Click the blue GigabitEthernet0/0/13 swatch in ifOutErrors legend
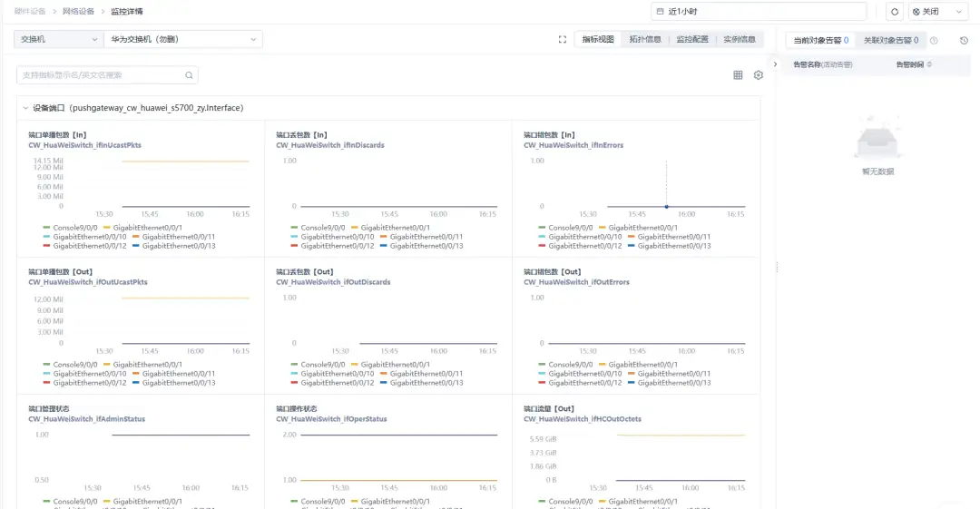This screenshot has height=509, width=980. tap(632, 383)
